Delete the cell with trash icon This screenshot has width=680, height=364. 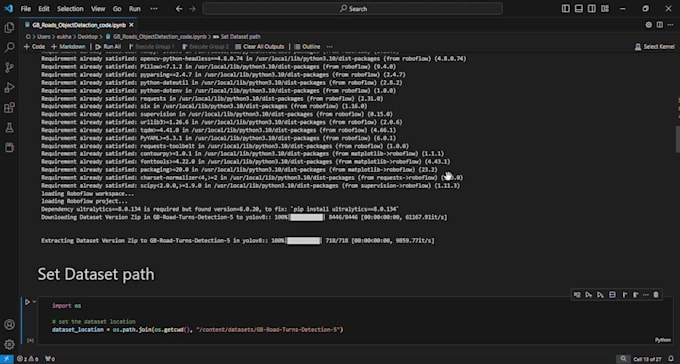(656, 295)
